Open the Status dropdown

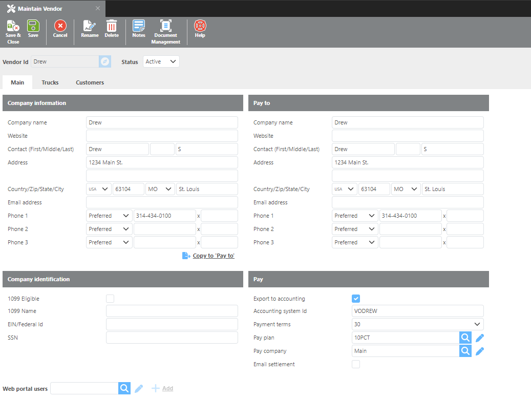161,61
